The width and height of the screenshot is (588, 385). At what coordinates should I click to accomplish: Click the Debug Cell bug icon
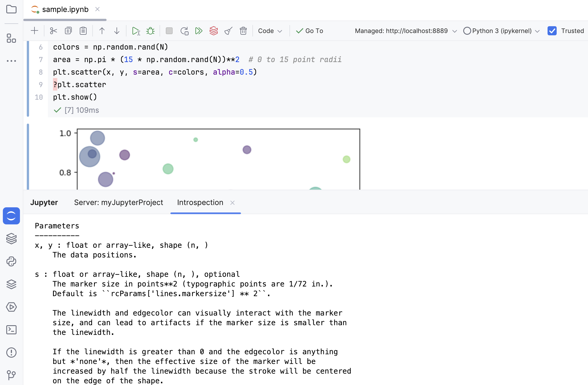coord(150,31)
